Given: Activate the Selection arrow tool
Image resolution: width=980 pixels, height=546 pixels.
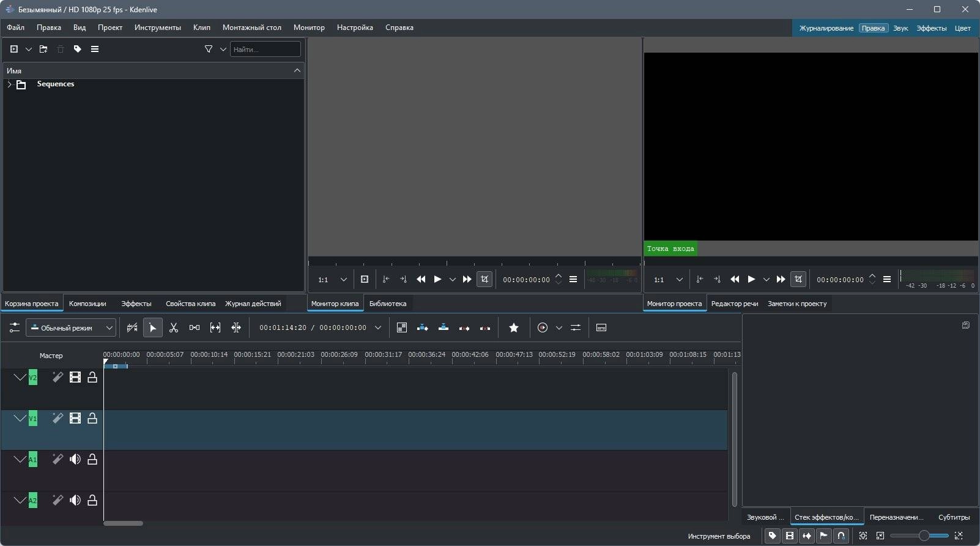Looking at the screenshot, I should point(153,328).
